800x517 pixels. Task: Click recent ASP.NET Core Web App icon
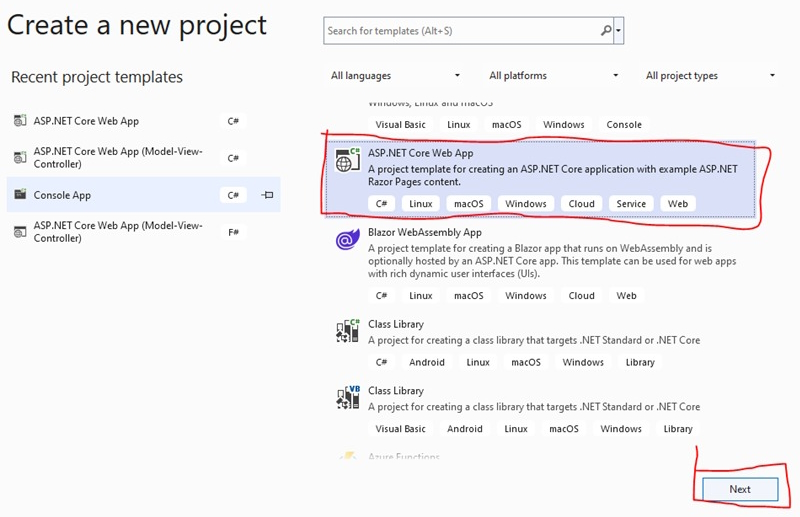20,121
